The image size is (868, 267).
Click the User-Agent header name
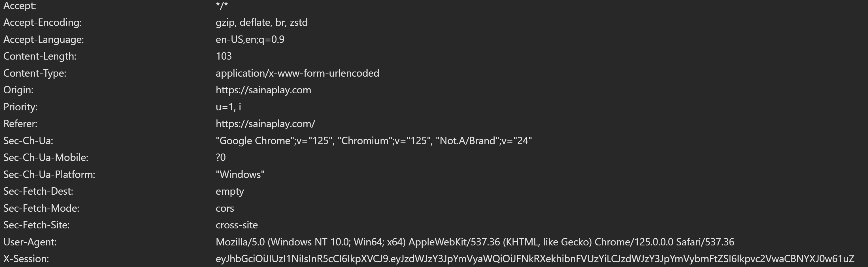(30, 242)
